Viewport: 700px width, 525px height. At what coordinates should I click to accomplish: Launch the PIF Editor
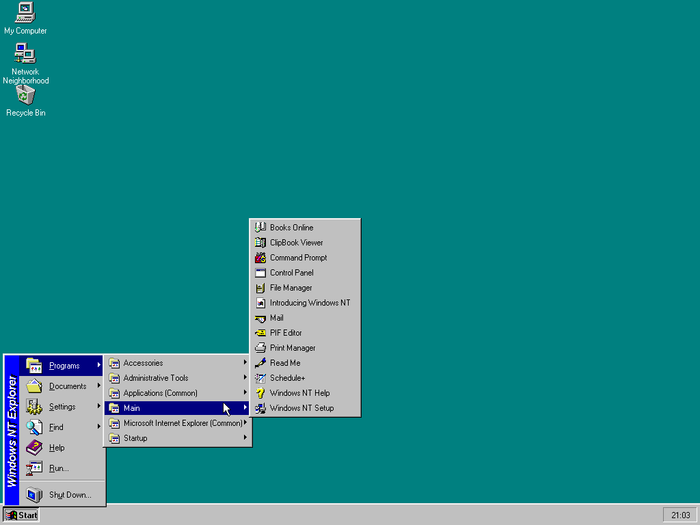[x=285, y=333]
